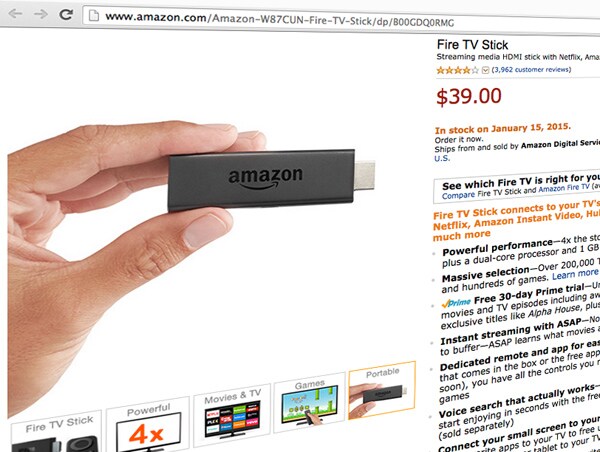Click the See which Fire TV banner

tap(517, 186)
